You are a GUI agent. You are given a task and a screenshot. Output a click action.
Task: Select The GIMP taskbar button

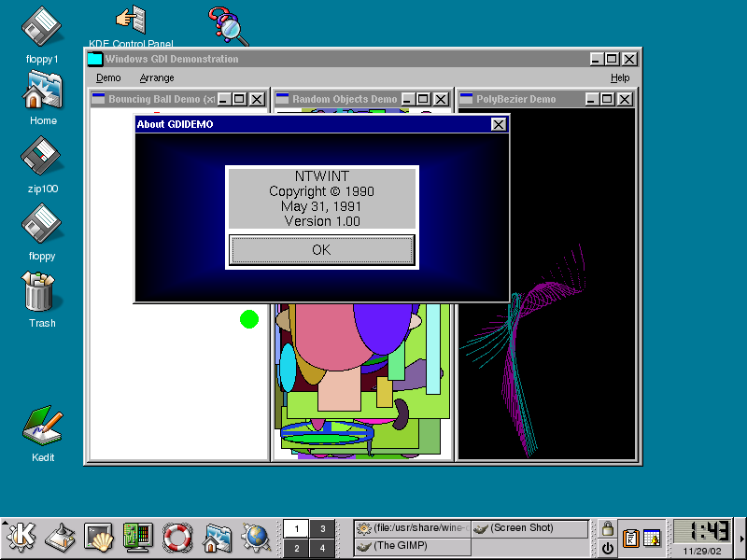[411, 546]
